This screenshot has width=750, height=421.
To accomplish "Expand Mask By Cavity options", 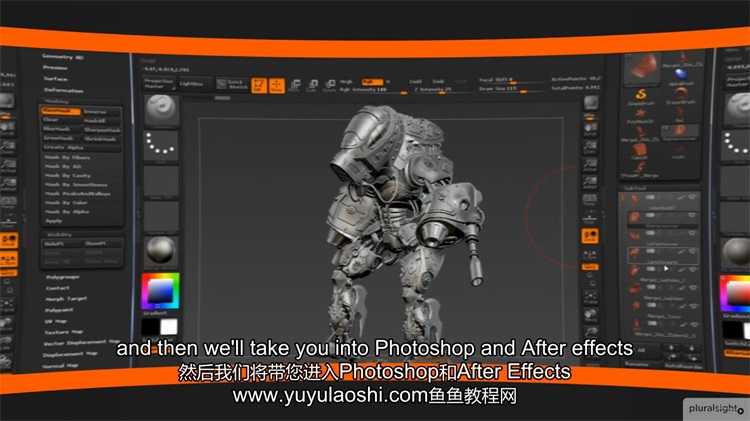I will [67, 176].
